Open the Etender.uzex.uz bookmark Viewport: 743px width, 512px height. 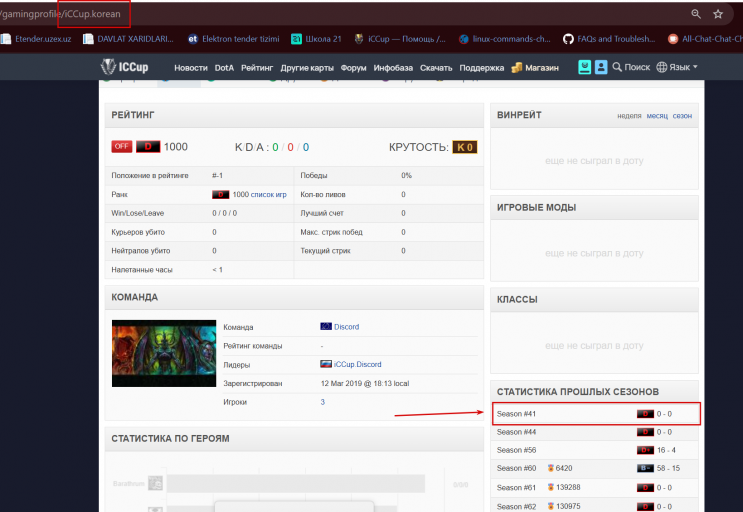click(x=36, y=39)
